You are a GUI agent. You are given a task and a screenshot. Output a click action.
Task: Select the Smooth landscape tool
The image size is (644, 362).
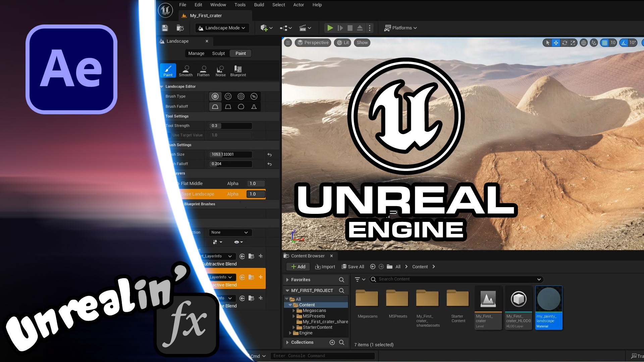coord(186,70)
